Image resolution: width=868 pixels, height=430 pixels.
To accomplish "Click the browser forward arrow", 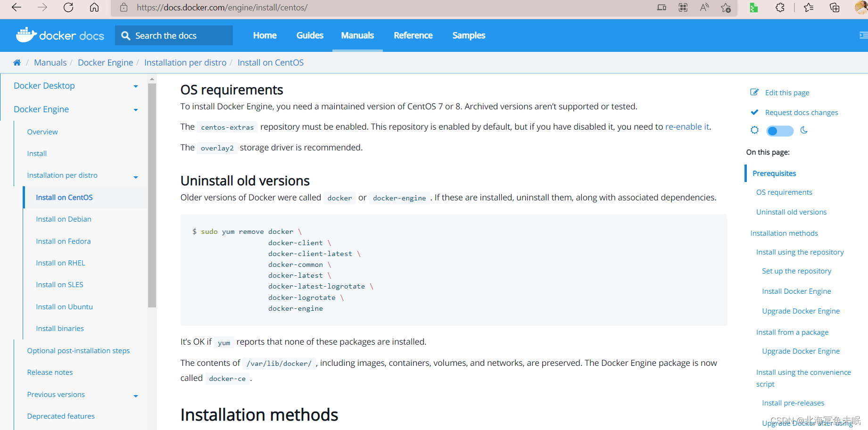I will 42,7.
